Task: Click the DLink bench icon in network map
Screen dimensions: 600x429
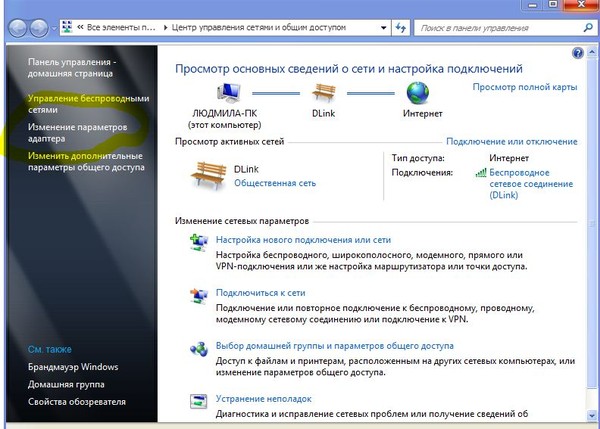Action: [x=324, y=93]
